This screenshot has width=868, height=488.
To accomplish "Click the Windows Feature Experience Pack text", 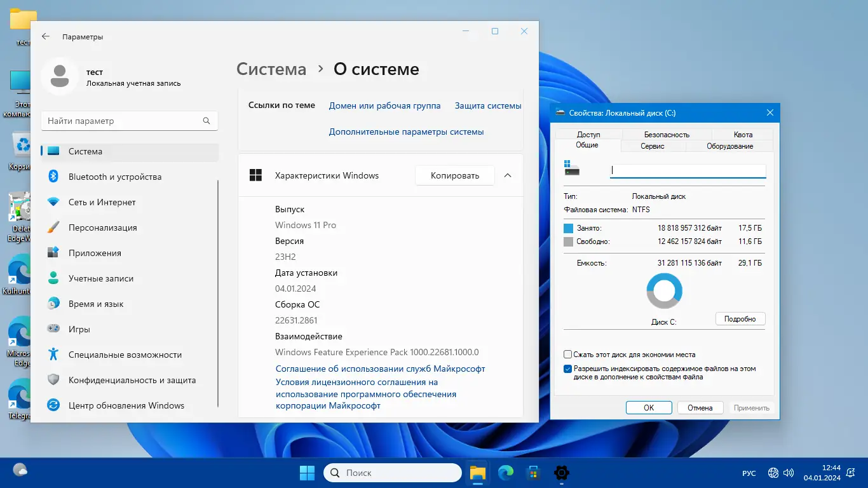I will click(x=377, y=352).
